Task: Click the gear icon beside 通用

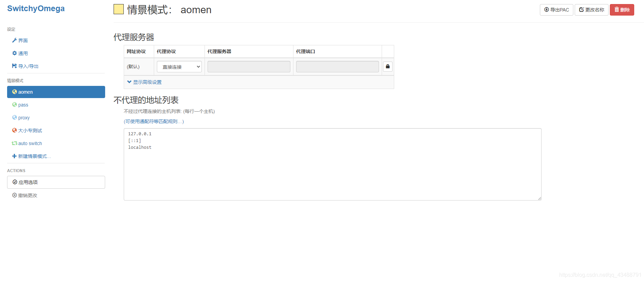Action: point(15,53)
